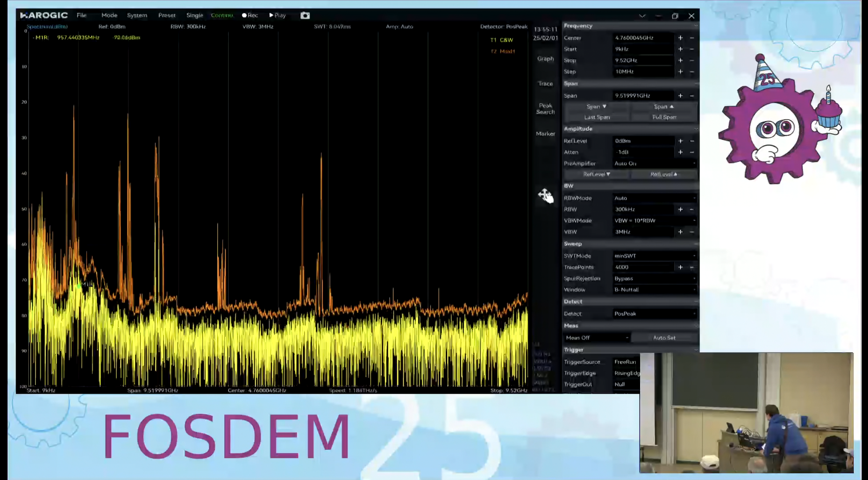The width and height of the screenshot is (868, 480).
Task: Select Continuous sweep mode
Action: pyautogui.click(x=222, y=15)
